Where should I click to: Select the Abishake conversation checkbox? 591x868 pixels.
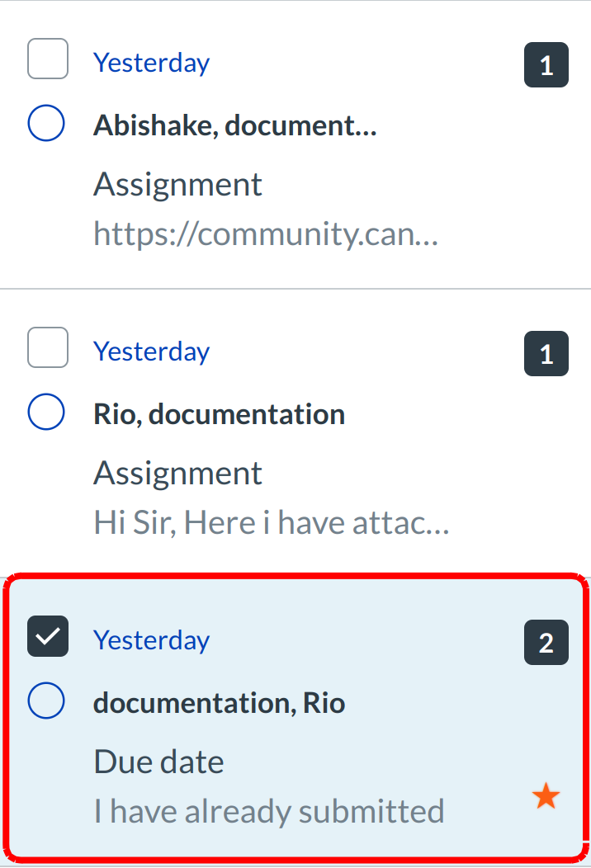pyautogui.click(x=48, y=59)
